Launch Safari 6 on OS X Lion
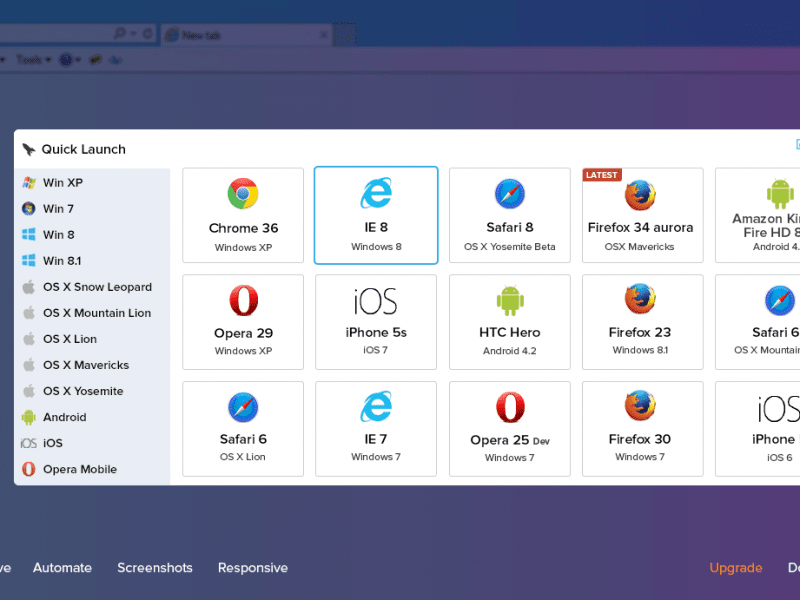This screenshot has height=600, width=800. click(x=243, y=429)
